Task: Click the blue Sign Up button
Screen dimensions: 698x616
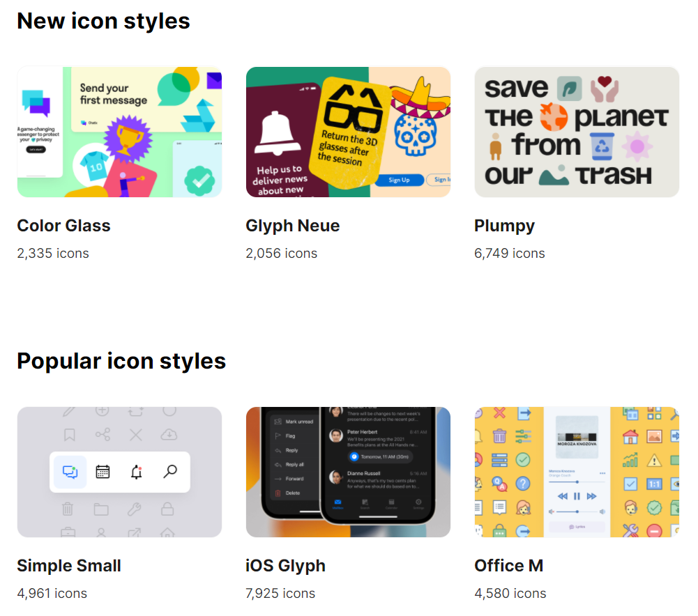Action: click(399, 180)
